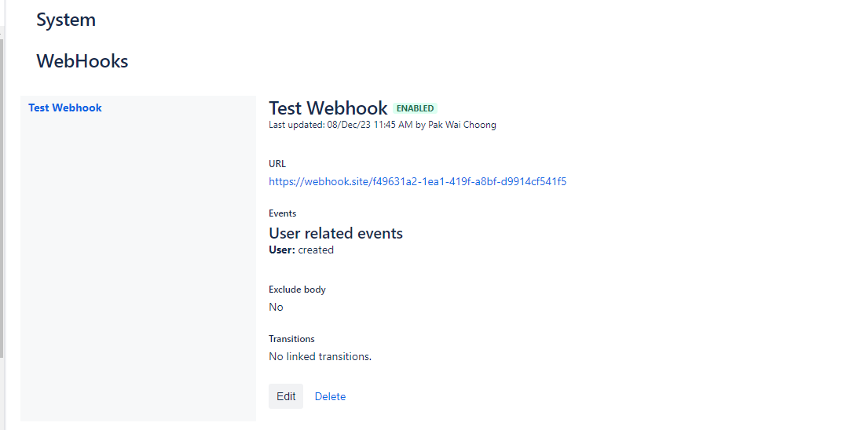
Task: Click the Edit button
Action: (286, 396)
